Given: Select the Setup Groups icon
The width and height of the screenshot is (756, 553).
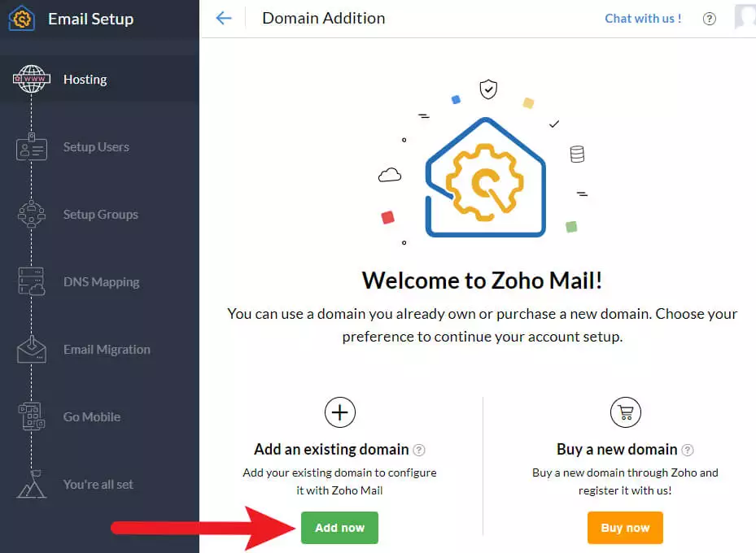Looking at the screenshot, I should coord(30,214).
